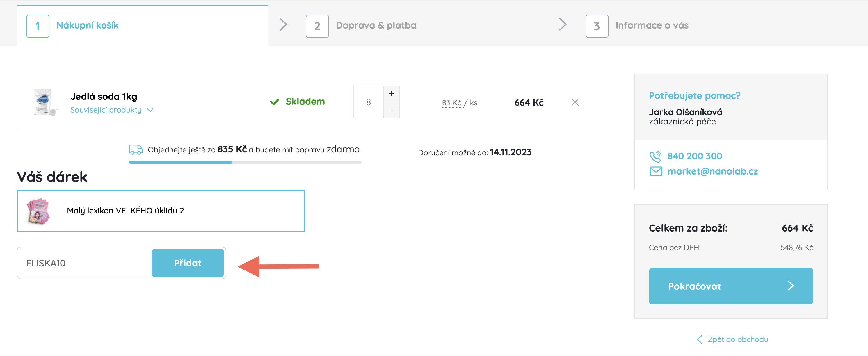Click the quantity field showing 8

point(368,102)
